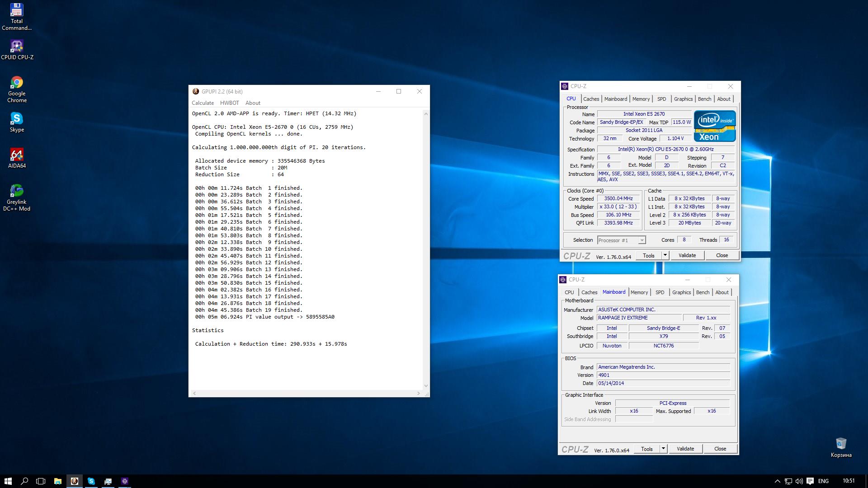The image size is (868, 488).
Task: Switch to Memory tab in lower CPU-Z
Action: (x=639, y=292)
